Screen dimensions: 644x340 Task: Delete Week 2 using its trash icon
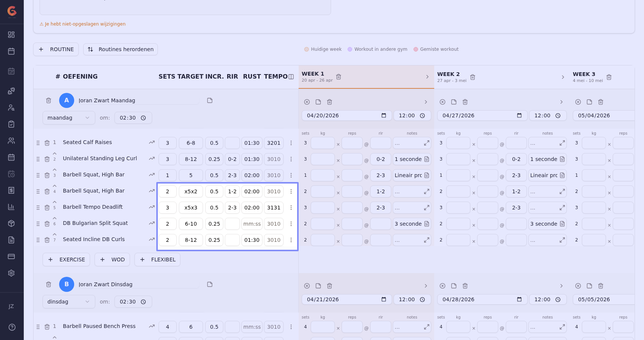tap(473, 77)
